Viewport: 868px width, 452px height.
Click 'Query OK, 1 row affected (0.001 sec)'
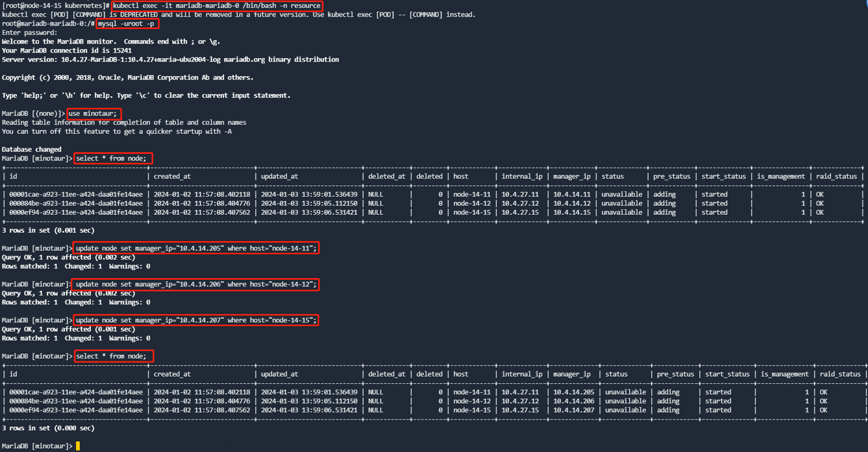[69, 329]
